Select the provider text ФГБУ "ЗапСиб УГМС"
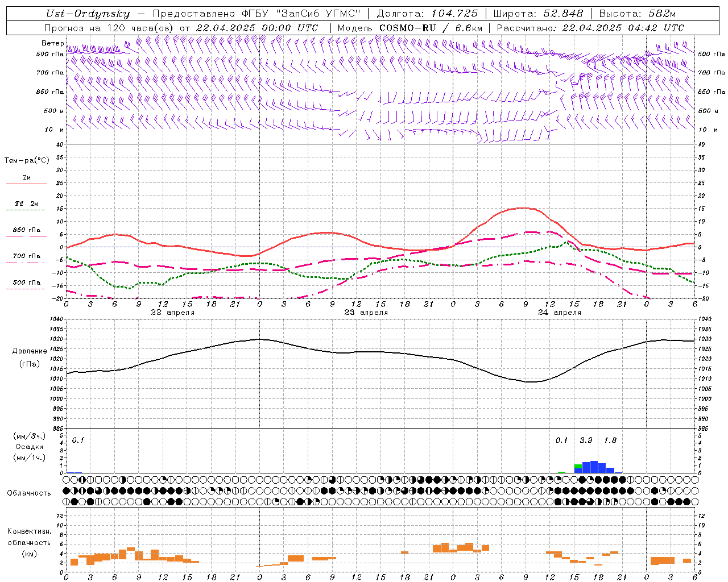Viewport: 728px width, 582px height. (303, 14)
